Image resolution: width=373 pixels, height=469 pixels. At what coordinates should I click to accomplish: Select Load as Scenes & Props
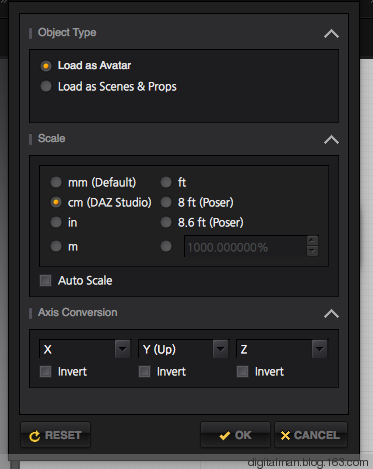pos(46,86)
